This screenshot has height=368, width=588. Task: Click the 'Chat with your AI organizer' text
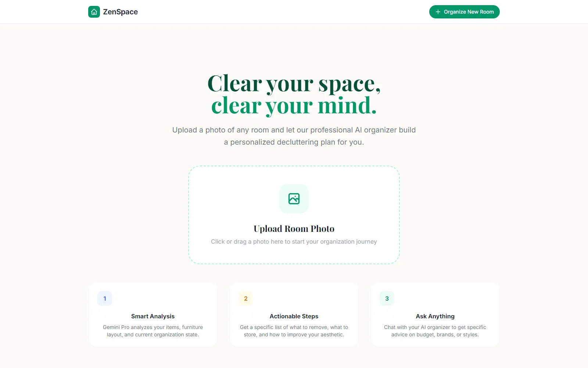[435, 331]
